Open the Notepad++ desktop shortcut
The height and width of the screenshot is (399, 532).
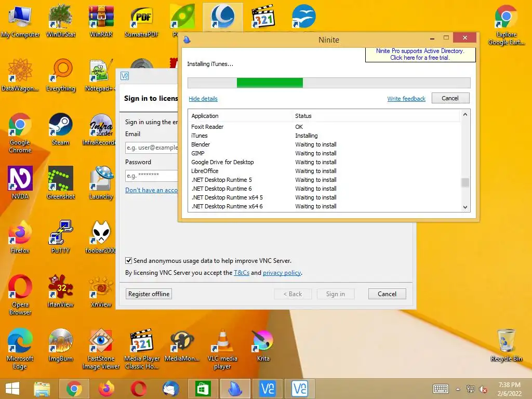101,75
